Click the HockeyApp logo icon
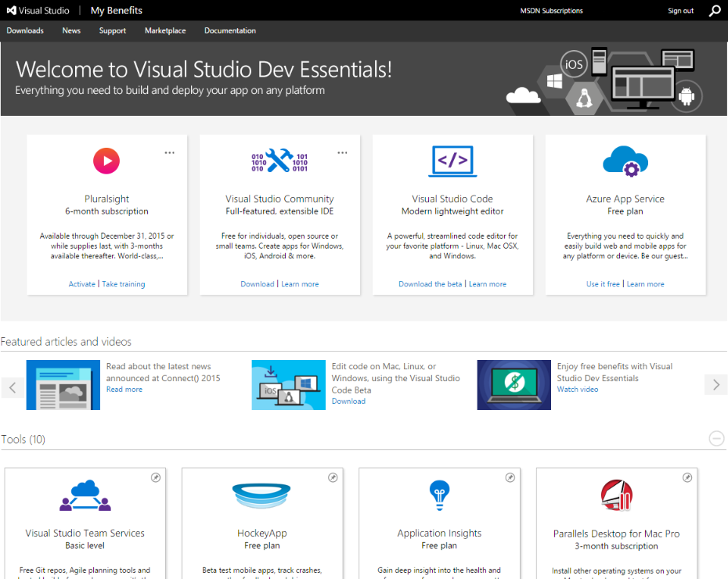Image resolution: width=728 pixels, height=579 pixels. [x=261, y=494]
